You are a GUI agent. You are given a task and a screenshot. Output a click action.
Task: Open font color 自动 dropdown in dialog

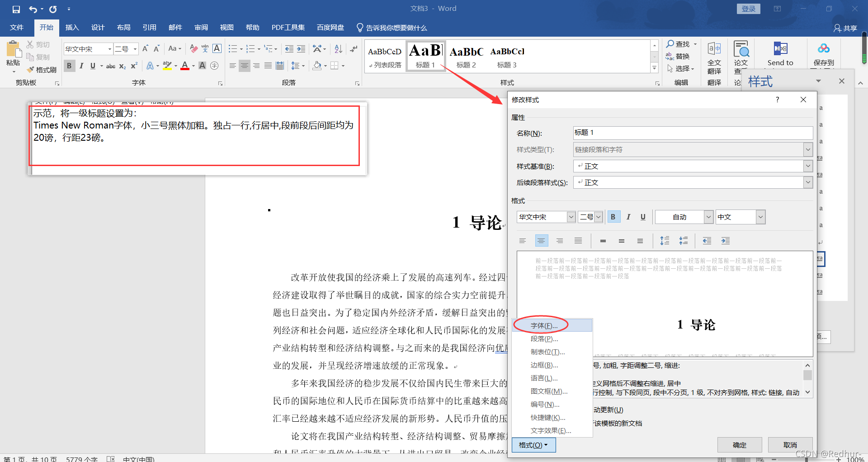coord(708,217)
